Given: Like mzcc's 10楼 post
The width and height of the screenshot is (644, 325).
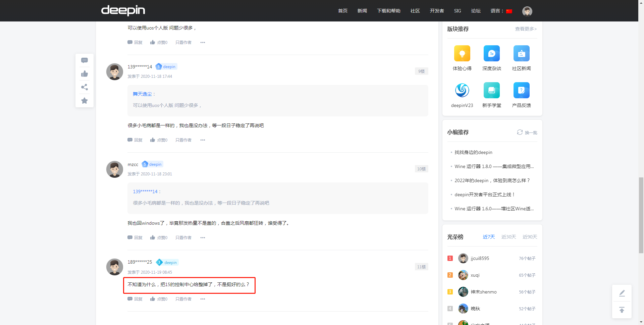Looking at the screenshot, I should pos(159,238).
